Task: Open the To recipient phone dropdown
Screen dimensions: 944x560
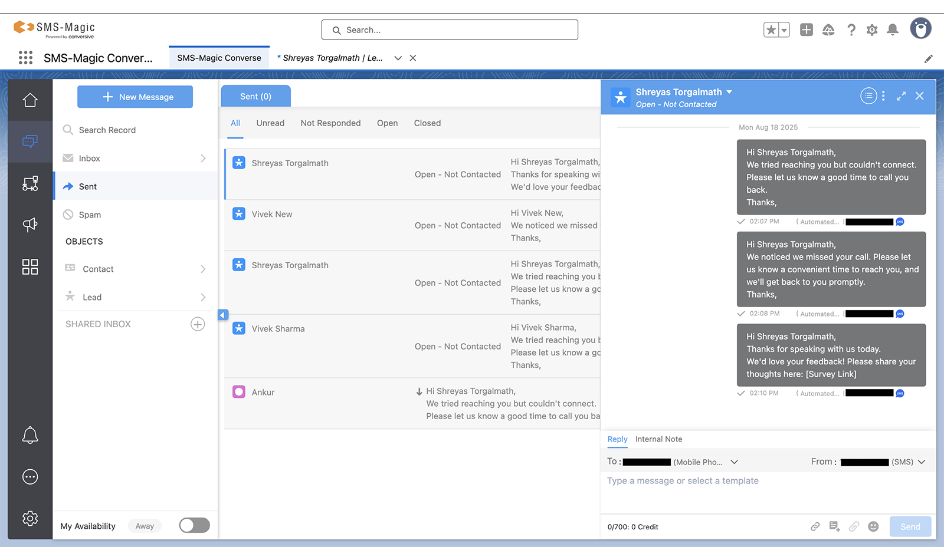Action: pyautogui.click(x=735, y=462)
